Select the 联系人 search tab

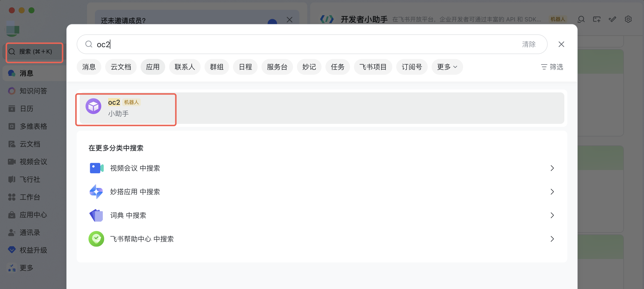click(185, 67)
